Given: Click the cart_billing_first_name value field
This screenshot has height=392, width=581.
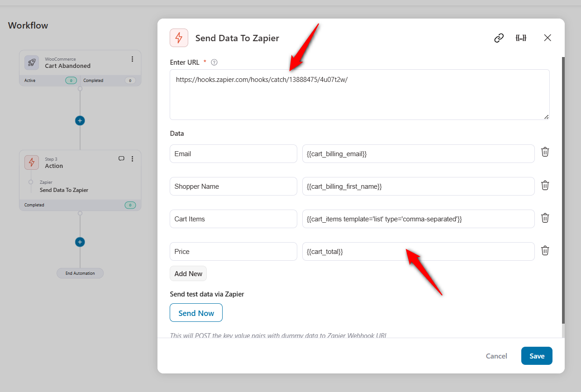Looking at the screenshot, I should pos(419,186).
